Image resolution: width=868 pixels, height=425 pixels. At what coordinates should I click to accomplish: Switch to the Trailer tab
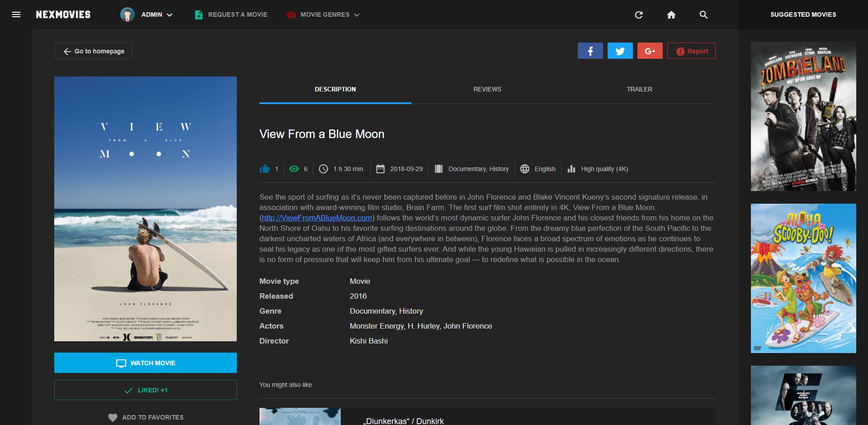point(639,89)
